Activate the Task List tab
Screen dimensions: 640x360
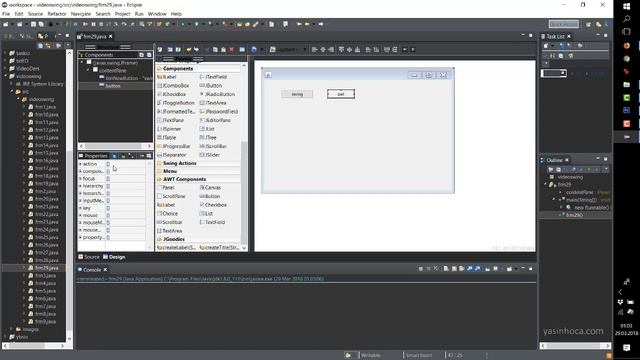(x=555, y=36)
